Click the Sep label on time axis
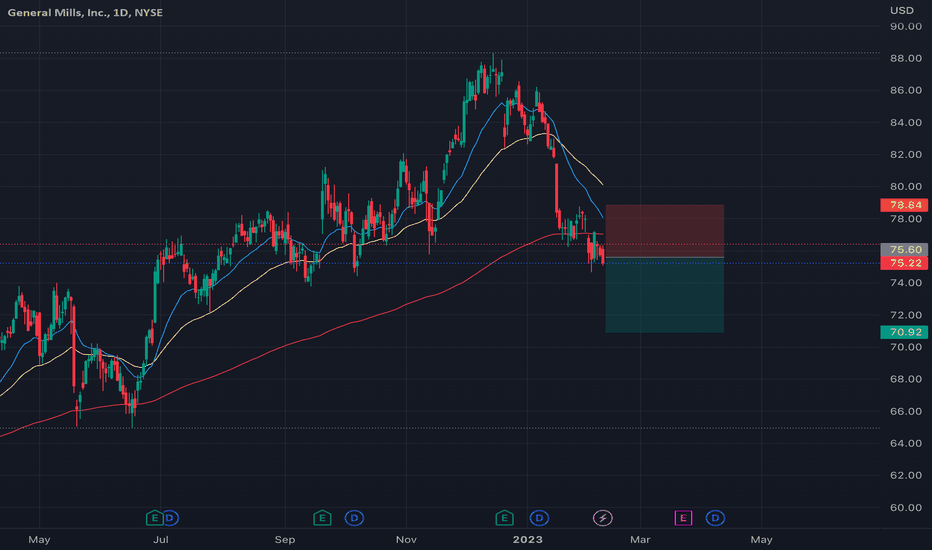The width and height of the screenshot is (932, 550). pos(285,540)
